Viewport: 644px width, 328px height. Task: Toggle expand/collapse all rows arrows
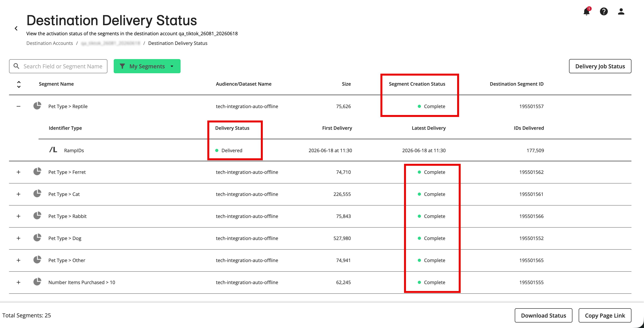19,84
